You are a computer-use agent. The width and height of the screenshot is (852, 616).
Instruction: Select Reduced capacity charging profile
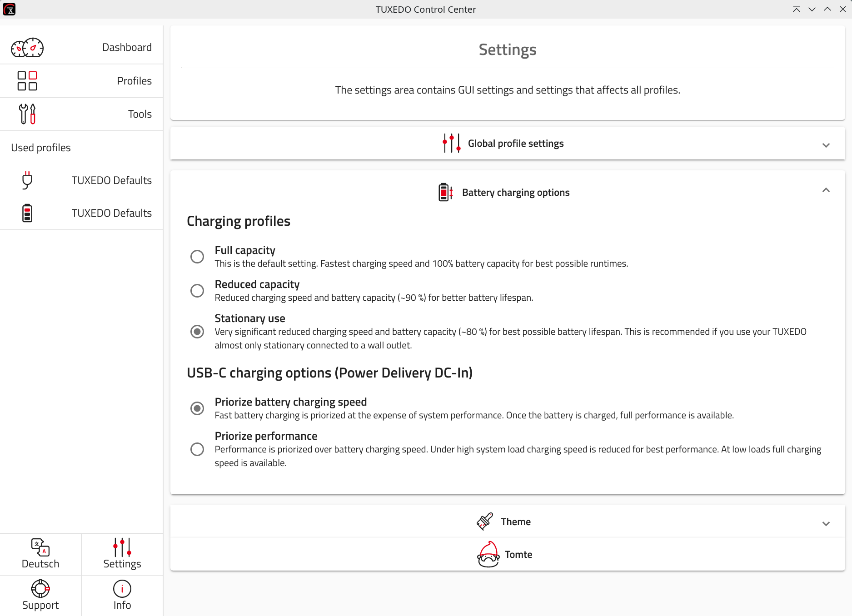point(197,291)
